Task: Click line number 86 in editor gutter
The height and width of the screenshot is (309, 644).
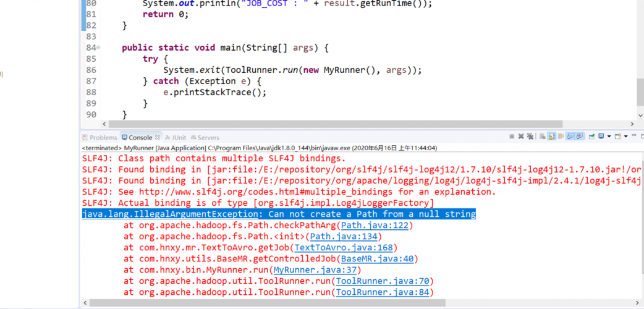Action: (x=91, y=70)
